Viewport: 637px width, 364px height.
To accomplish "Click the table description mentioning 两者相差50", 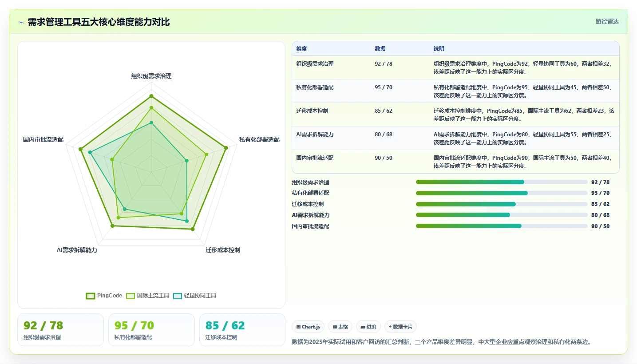I will point(524,91).
